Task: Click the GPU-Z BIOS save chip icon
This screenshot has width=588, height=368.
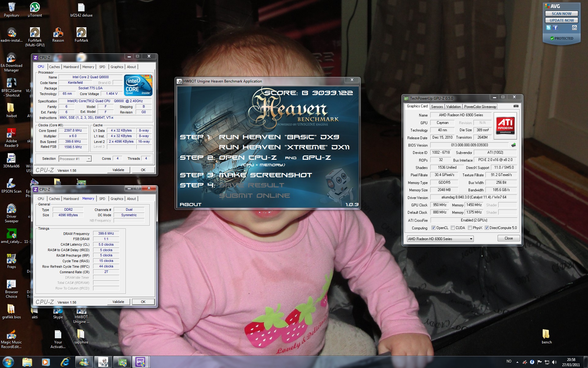Action: click(514, 145)
